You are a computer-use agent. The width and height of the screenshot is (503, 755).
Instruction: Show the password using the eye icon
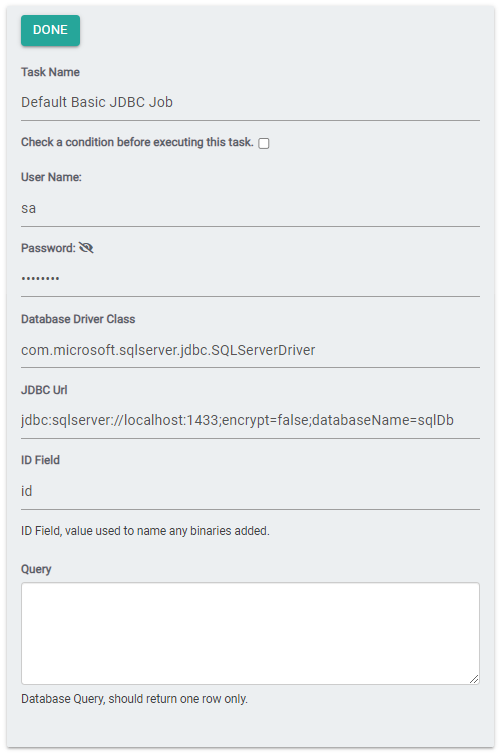tap(86, 248)
